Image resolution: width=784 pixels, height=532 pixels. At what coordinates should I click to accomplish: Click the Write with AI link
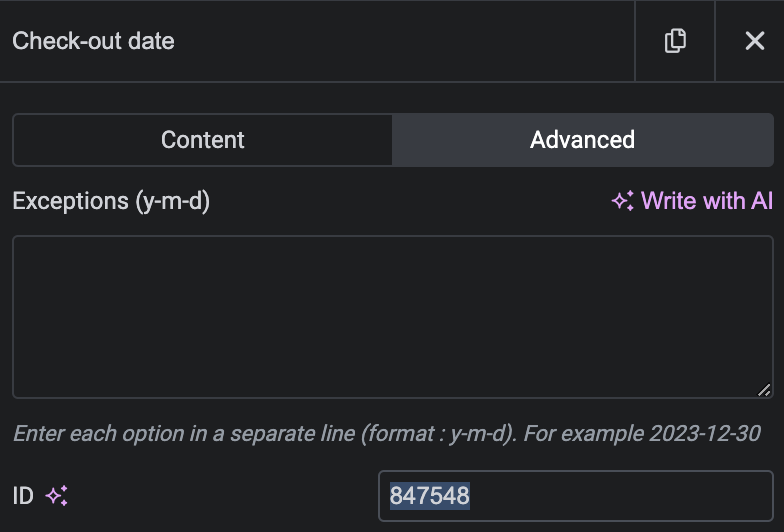tap(692, 201)
